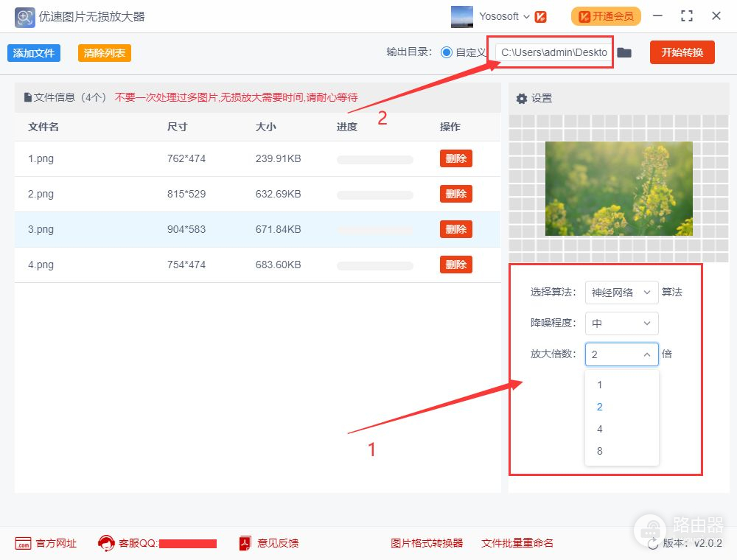Click the app logo icon in title bar
Viewport: 737px width, 560px height.
pyautogui.click(x=25, y=16)
